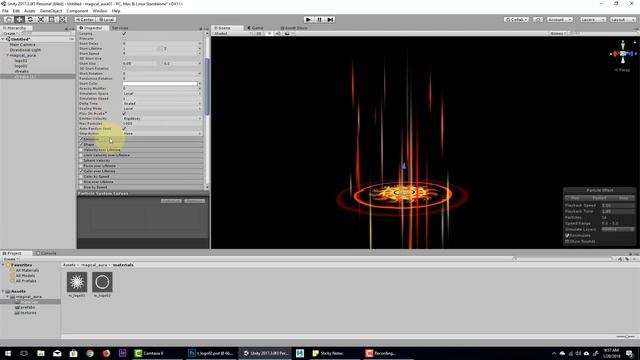
Task: Select the Rect Transform tool
Action: click(x=51, y=19)
